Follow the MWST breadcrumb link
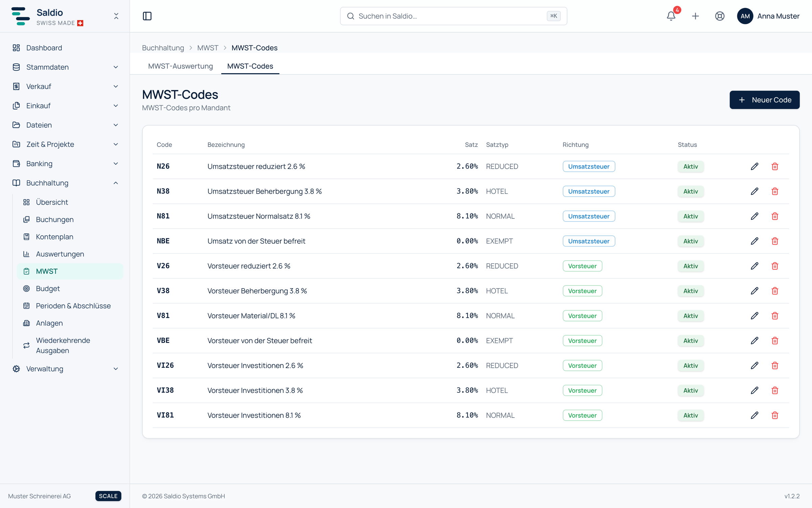This screenshot has width=812, height=508. [208, 48]
